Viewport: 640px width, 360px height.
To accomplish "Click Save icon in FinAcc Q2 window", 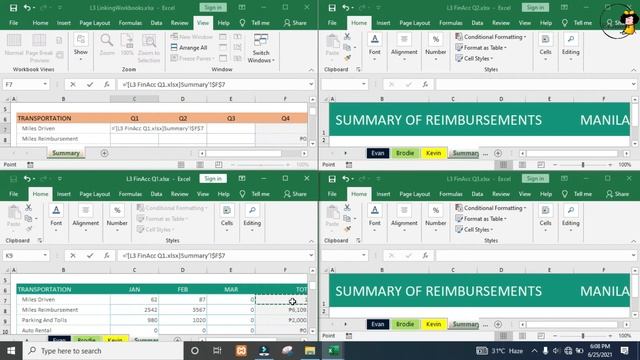I will (332, 8).
